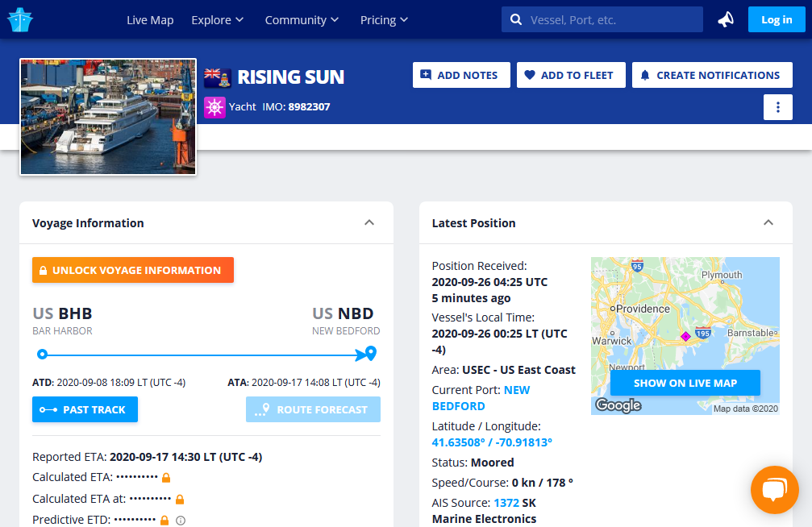The image size is (812, 527).
Task: Click the Log in button
Action: click(x=777, y=19)
